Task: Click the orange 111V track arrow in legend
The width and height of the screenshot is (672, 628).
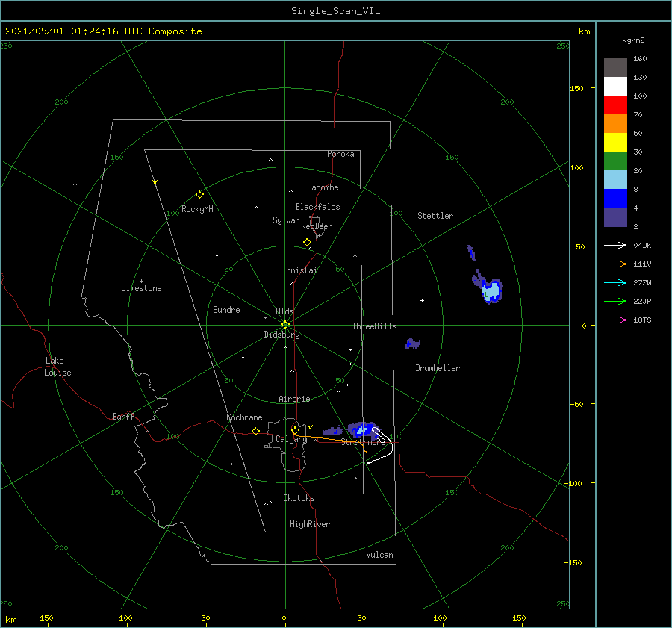Action: coord(615,264)
